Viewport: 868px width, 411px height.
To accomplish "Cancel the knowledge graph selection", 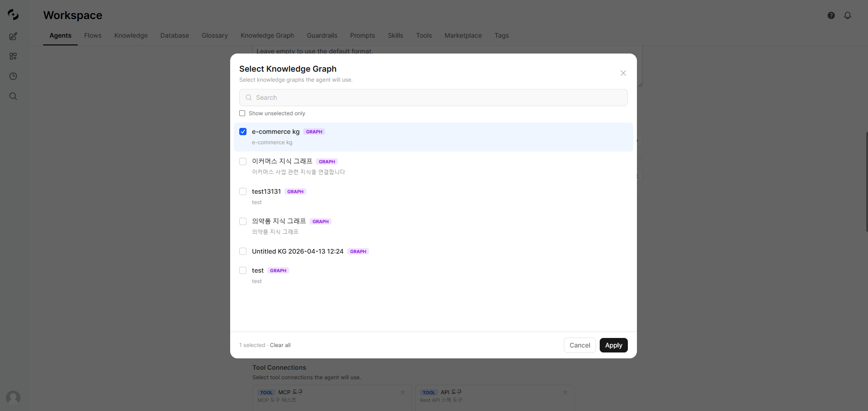I will click(580, 345).
